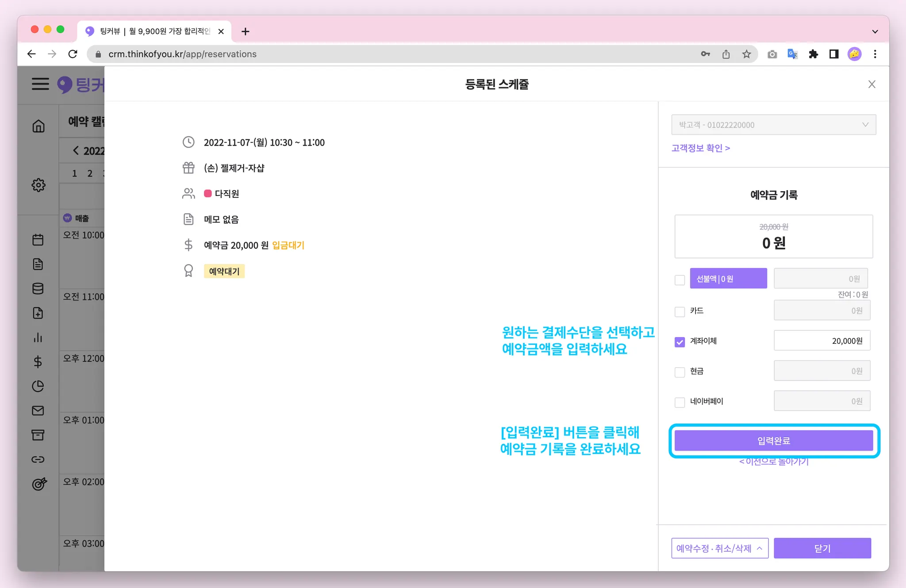Open settings gear in left sidebar
Viewport: 906px width, 588px height.
point(38,185)
